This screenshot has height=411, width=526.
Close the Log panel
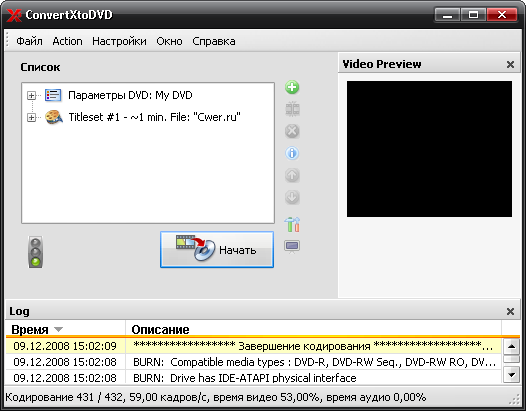[x=510, y=311]
